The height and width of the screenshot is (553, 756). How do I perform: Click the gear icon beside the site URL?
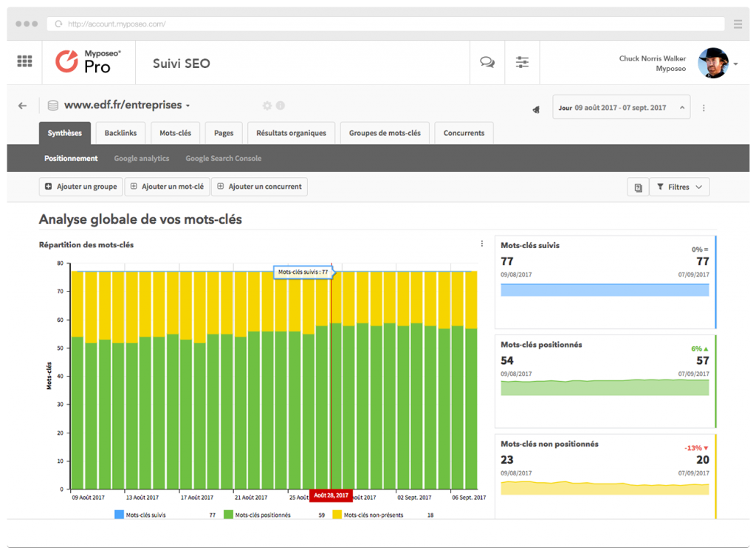coord(267,106)
